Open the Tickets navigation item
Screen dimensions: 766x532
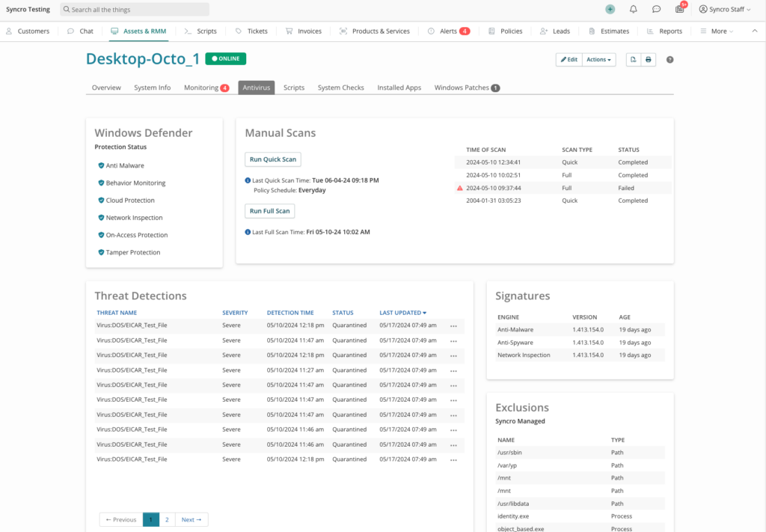tap(251, 31)
